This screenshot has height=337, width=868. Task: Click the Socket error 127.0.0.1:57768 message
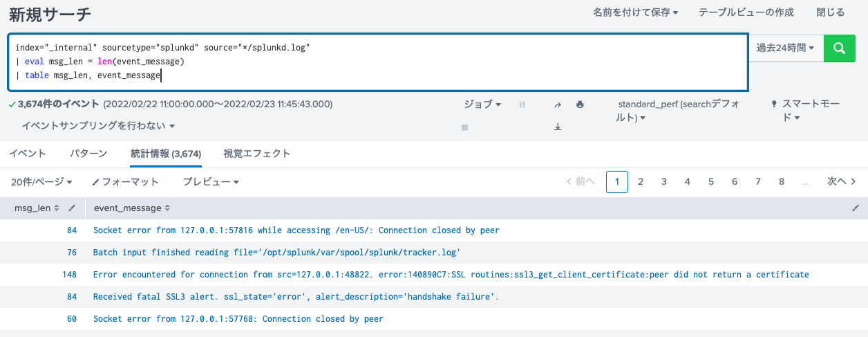click(238, 319)
